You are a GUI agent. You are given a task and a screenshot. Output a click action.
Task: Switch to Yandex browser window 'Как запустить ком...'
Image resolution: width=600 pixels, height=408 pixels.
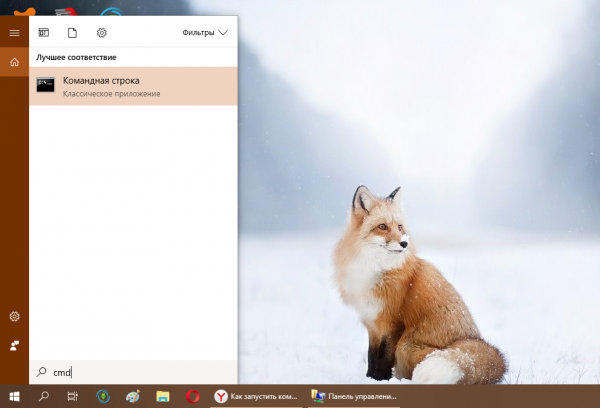[x=256, y=396]
